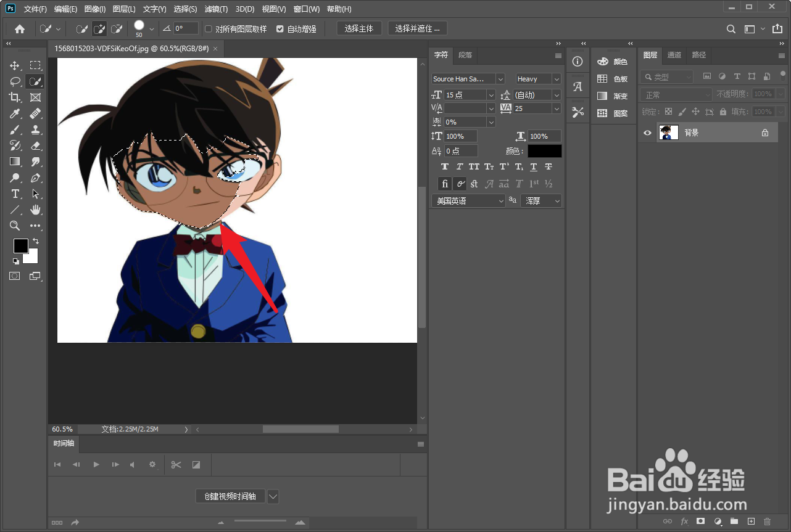The image size is (791, 532).
Task: Select the Pen tool
Action: 36,178
